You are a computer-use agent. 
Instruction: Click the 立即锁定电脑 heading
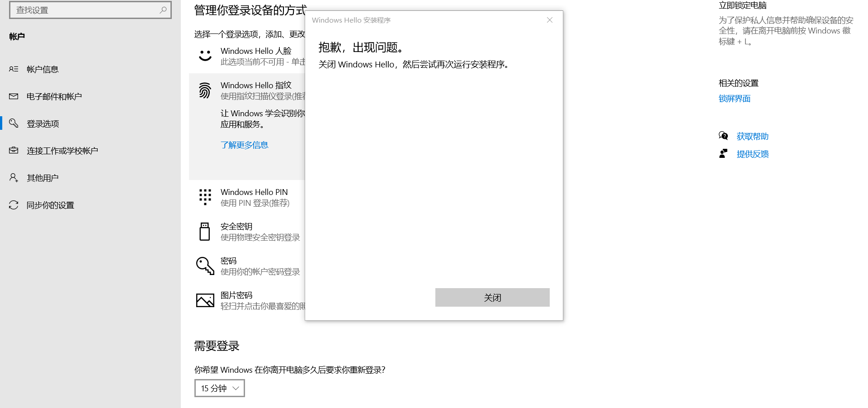click(x=742, y=5)
